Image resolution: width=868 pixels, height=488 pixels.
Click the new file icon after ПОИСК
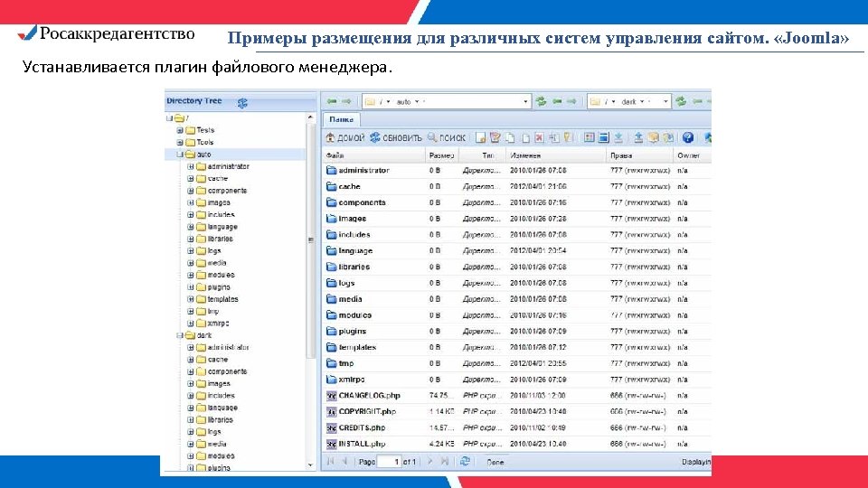point(480,137)
